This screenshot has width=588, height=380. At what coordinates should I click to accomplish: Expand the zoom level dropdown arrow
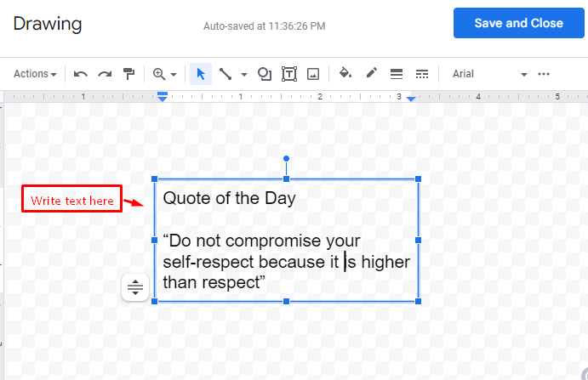click(x=174, y=75)
